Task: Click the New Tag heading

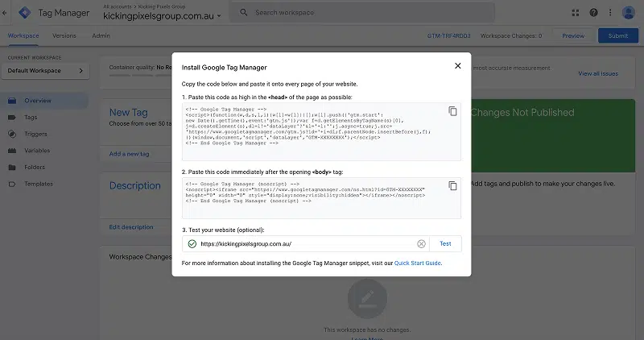Action: [129, 112]
